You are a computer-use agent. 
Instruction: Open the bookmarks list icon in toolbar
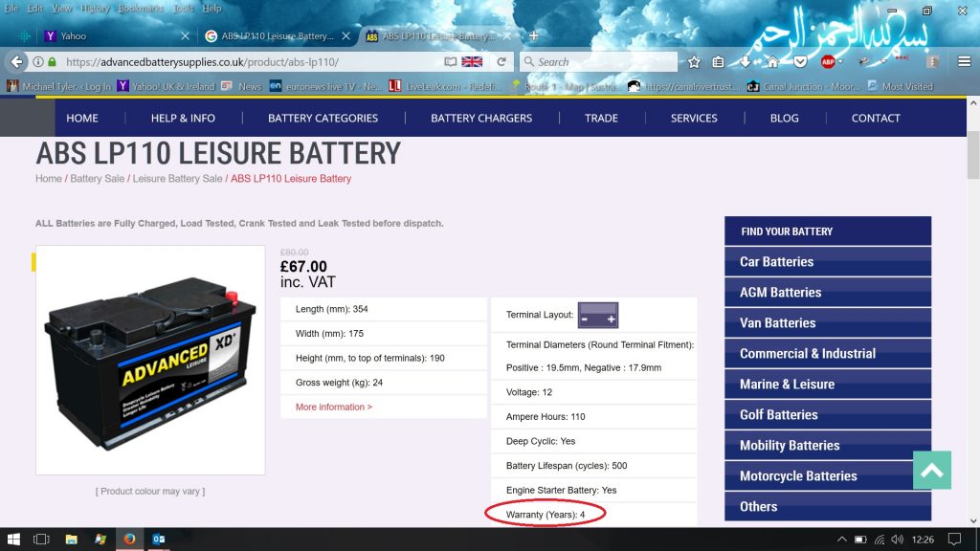pos(718,62)
